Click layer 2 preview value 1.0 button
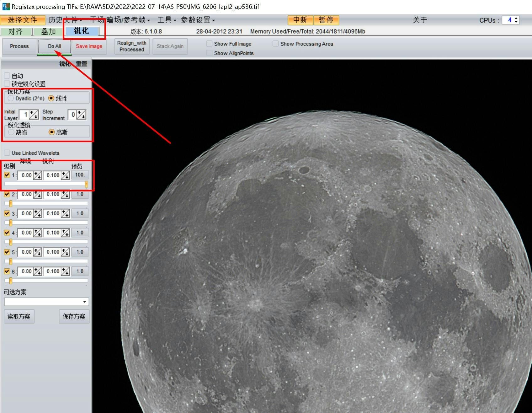 (80, 194)
